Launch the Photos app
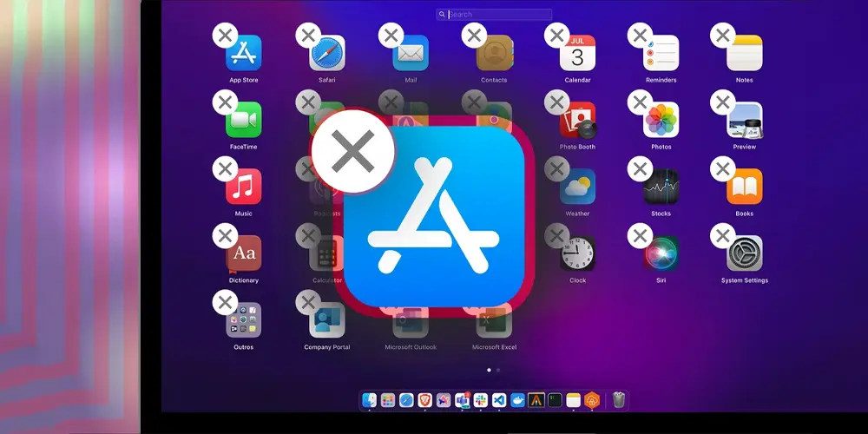 661,120
